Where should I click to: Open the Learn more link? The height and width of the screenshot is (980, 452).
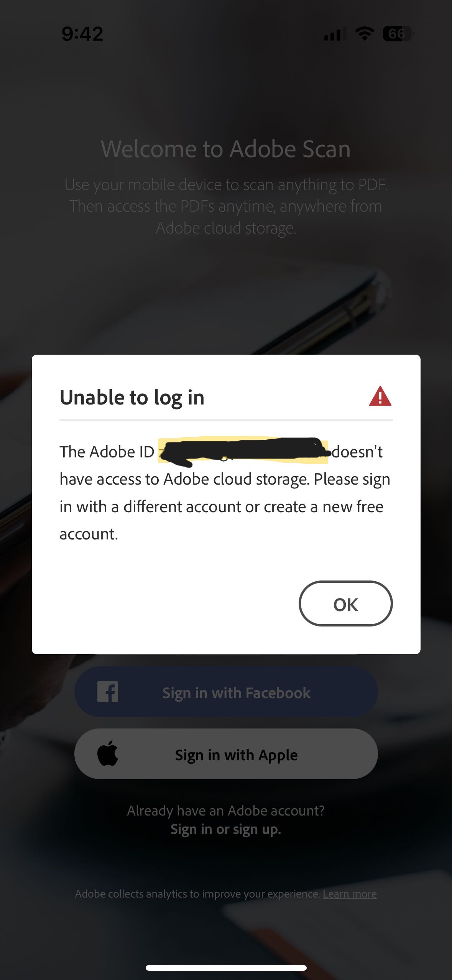349,893
